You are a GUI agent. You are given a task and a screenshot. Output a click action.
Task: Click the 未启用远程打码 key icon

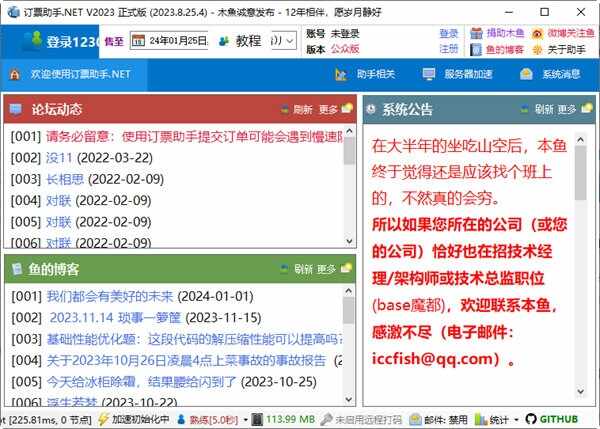click(326, 419)
